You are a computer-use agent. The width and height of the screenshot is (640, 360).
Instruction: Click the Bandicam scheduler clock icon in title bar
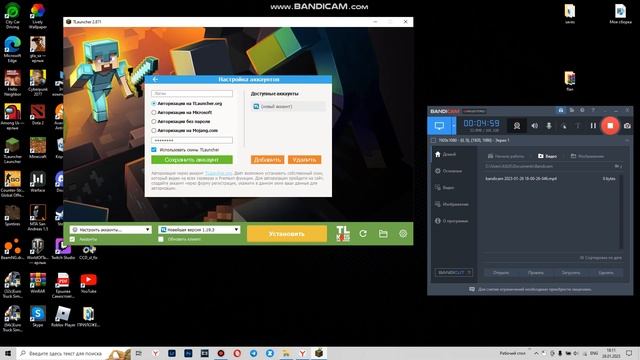pyautogui.click(x=582, y=111)
